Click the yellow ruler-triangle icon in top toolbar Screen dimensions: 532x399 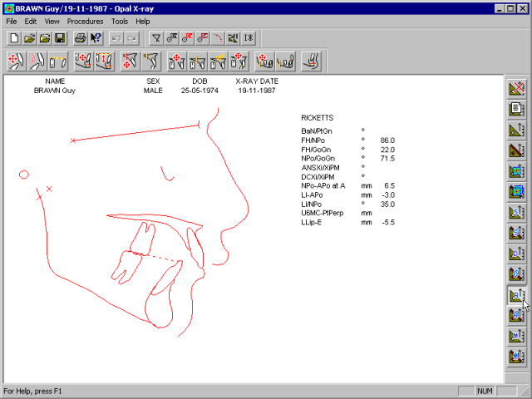[233, 38]
